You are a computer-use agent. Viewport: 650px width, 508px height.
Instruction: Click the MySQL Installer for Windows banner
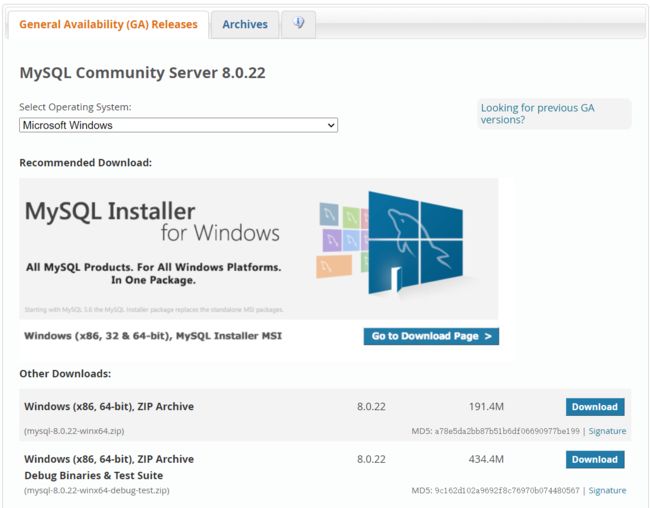coord(259,249)
